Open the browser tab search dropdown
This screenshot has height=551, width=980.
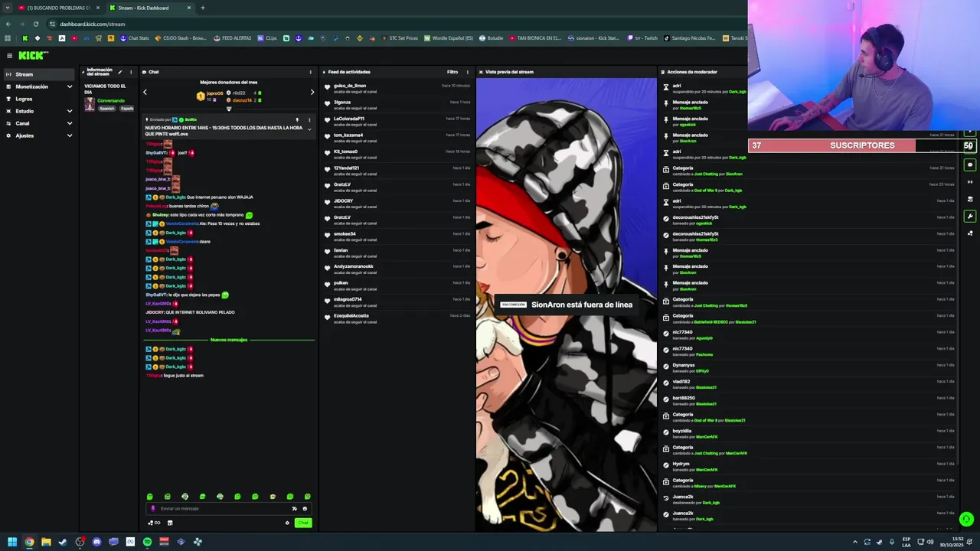[8, 8]
